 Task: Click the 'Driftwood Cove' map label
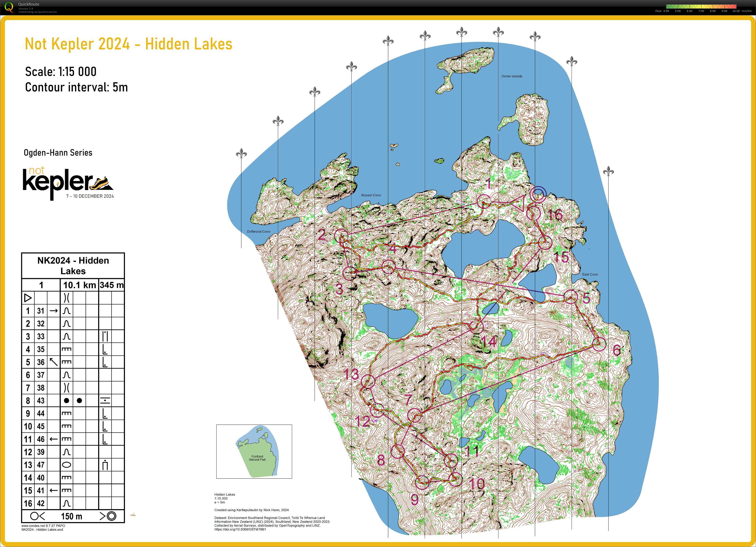point(258,232)
